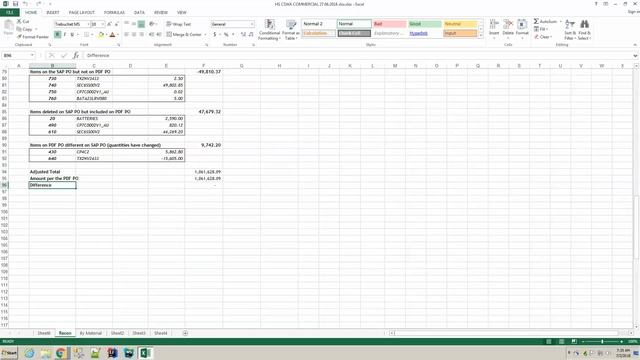
Task: Click the Increase Decimal icon
Action: pyautogui.click(x=243, y=35)
